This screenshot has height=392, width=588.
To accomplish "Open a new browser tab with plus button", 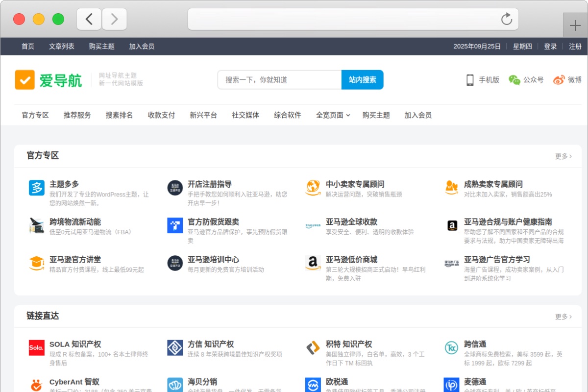I will tap(575, 25).
